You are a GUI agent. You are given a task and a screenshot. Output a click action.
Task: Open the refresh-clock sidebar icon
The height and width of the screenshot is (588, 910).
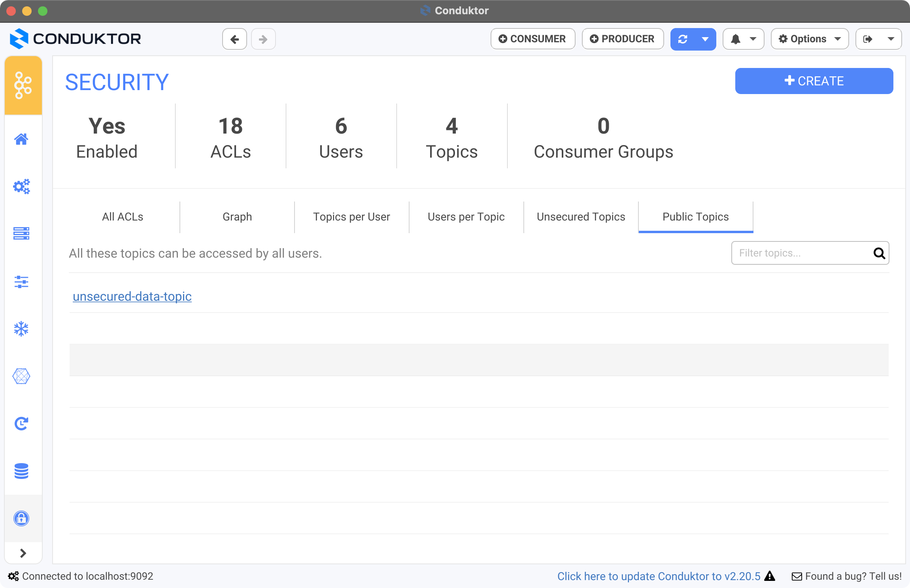point(21,424)
